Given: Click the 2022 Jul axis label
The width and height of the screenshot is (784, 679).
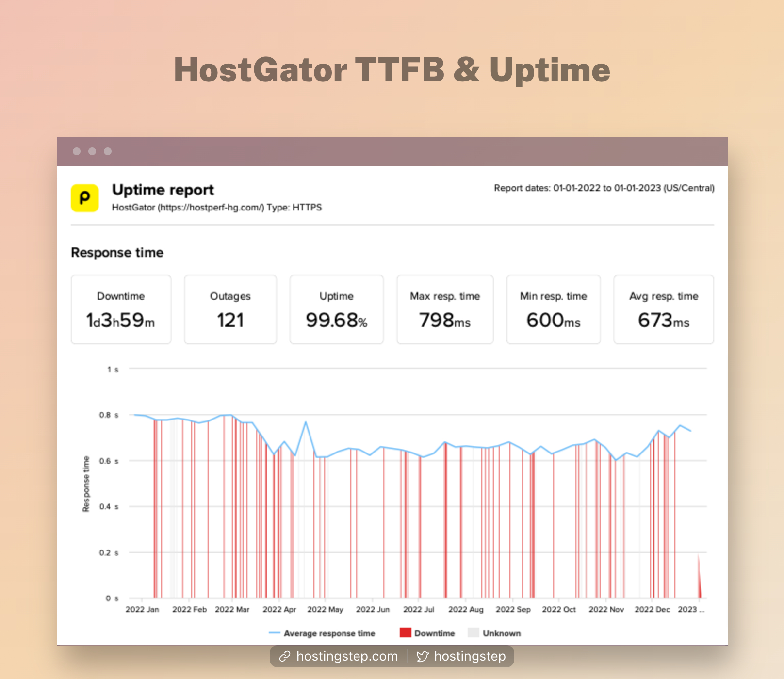Looking at the screenshot, I should pyautogui.click(x=419, y=609).
